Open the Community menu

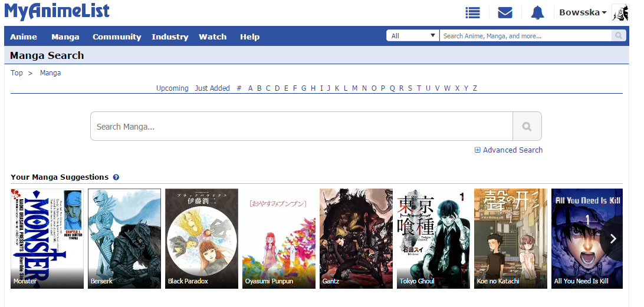(x=117, y=37)
